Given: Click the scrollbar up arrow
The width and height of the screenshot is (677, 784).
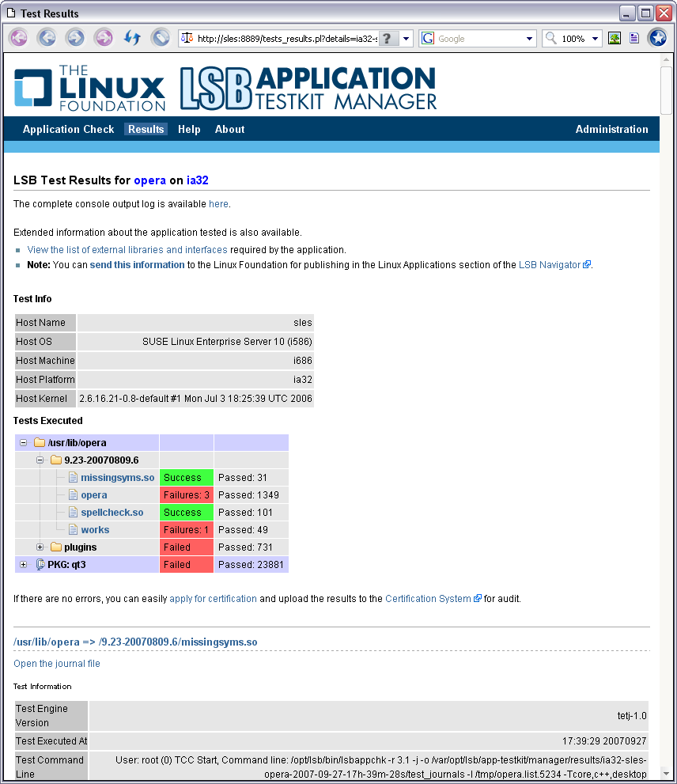Looking at the screenshot, I should coord(666,59).
